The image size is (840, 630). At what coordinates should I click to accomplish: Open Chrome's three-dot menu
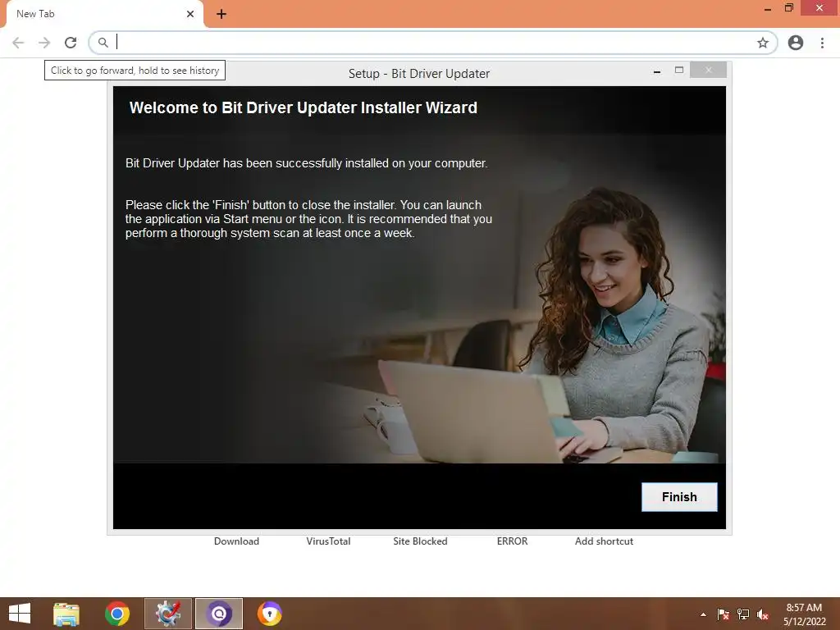[822, 43]
